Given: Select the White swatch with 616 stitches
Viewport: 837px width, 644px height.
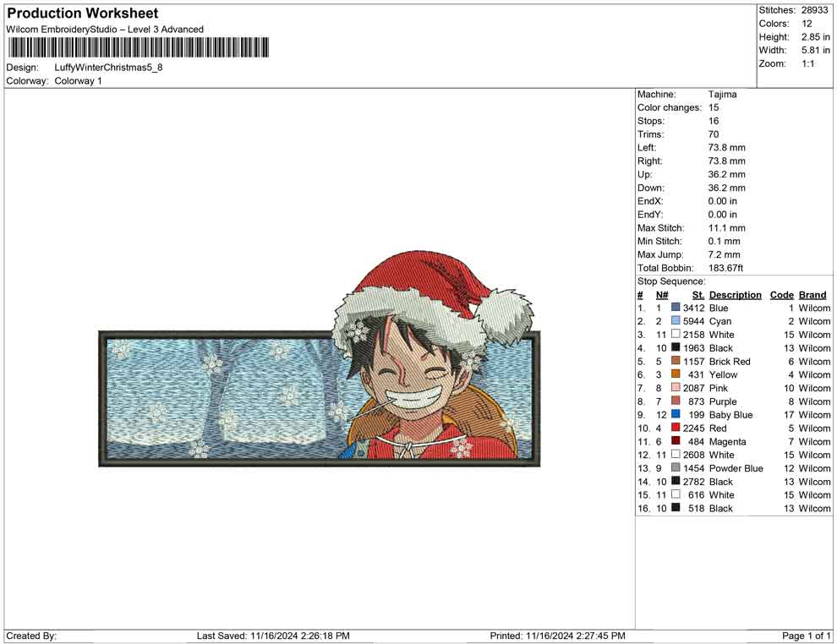Looking at the screenshot, I should click(676, 494).
